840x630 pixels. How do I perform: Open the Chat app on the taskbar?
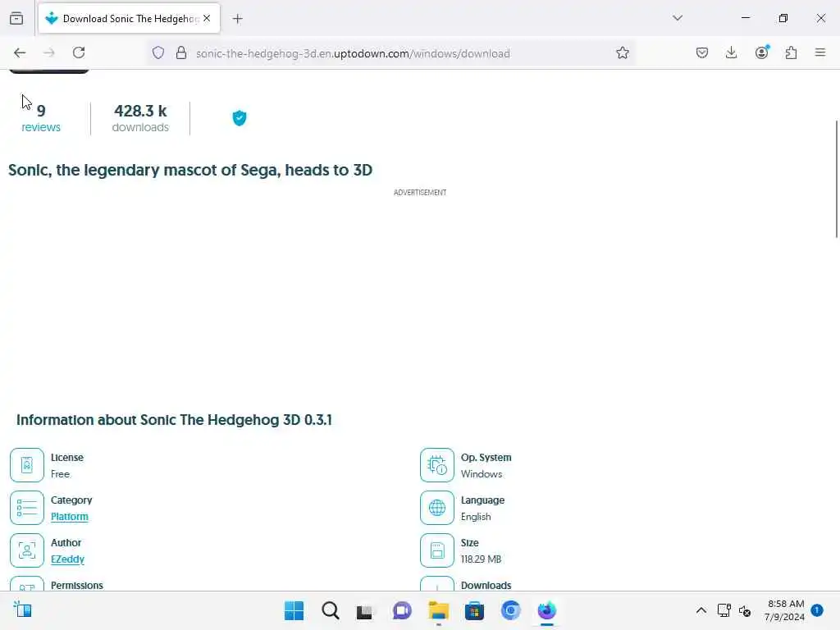point(402,610)
